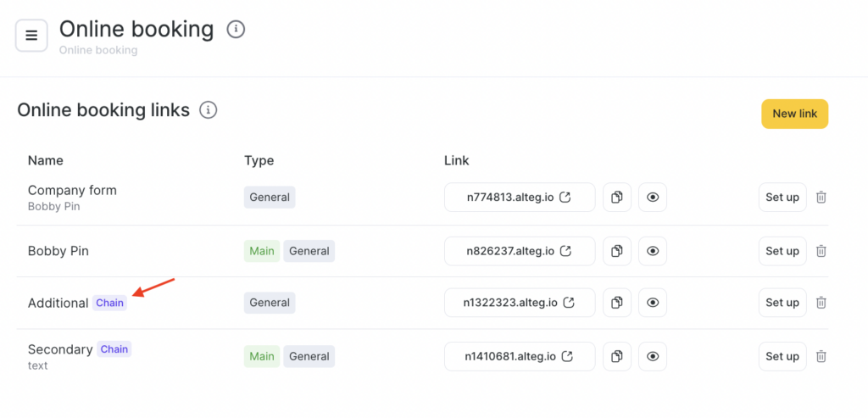Screen dimensions: 868x418
Task: Delete the Bobby Pin booking link
Action: (821, 251)
